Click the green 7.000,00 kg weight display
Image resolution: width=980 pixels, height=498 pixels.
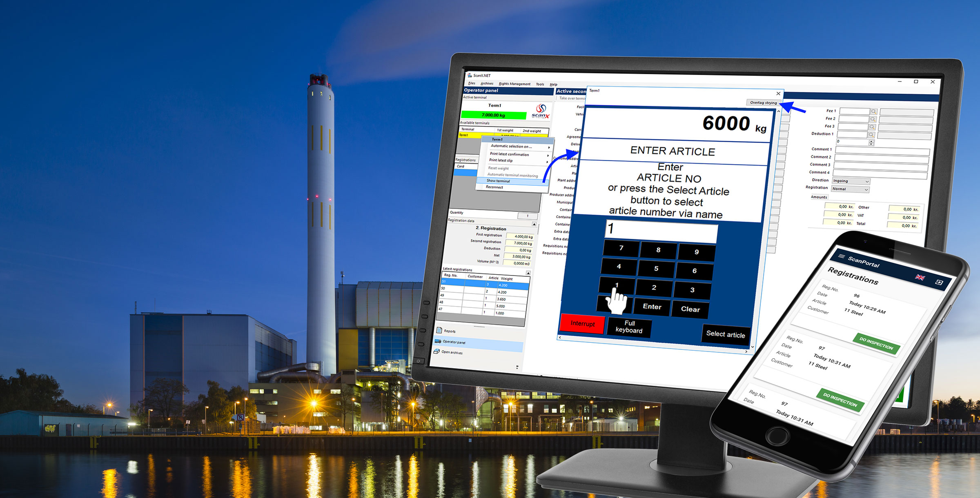coord(494,115)
